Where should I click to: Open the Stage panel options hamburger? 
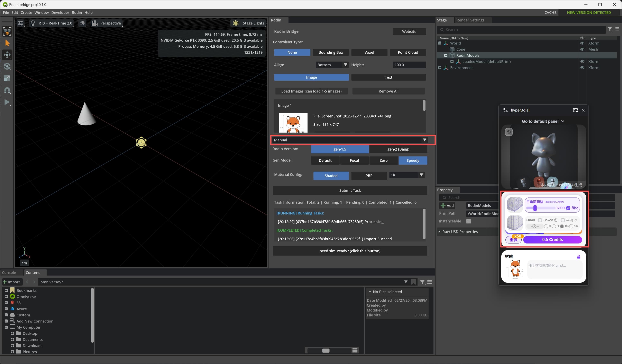tap(617, 29)
